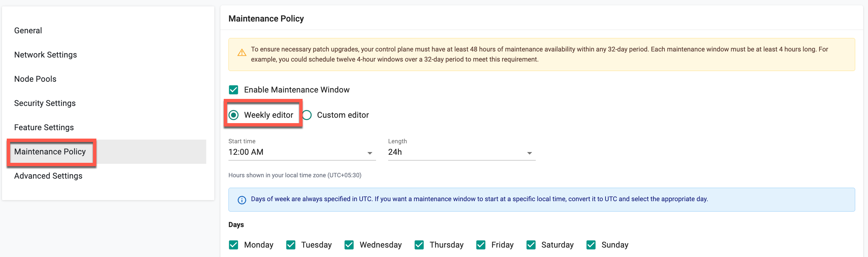Click the Days section label
The height and width of the screenshot is (257, 868).
point(236,225)
